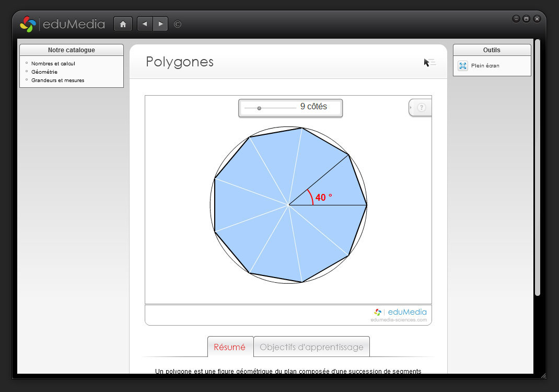Expand the help panel arrow tab
This screenshot has width=559, height=392.
tap(411, 108)
